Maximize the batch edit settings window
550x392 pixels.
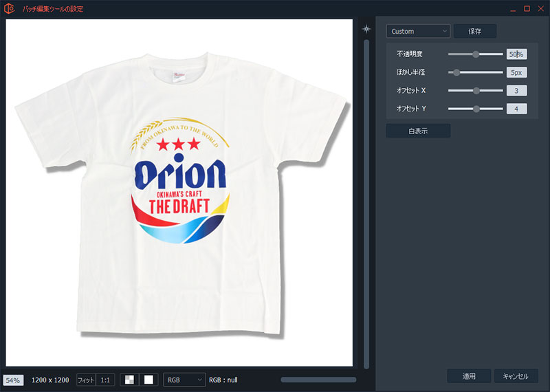527,8
